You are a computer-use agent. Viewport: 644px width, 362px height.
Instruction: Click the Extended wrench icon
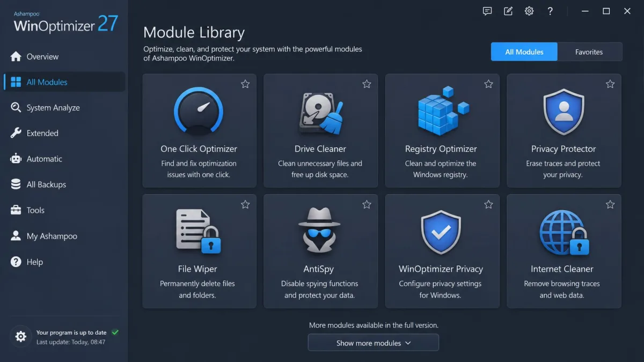click(x=16, y=133)
